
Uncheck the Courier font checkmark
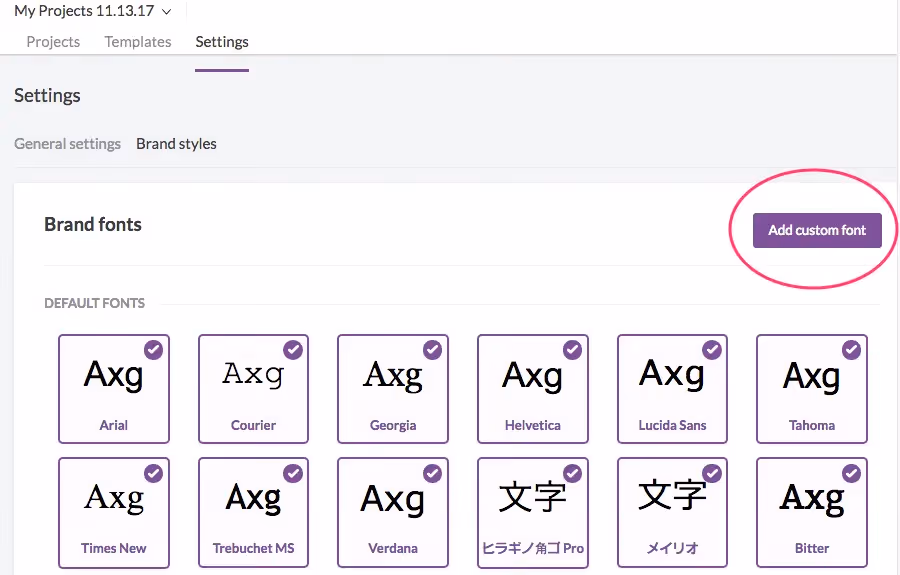click(x=293, y=349)
